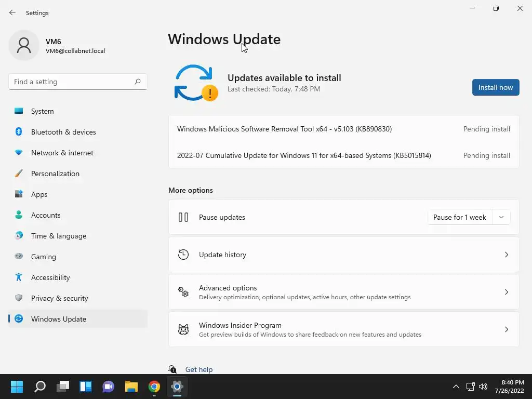The image size is (532, 399).
Task: Open the Widgets panel from taskbar
Action: [x=86, y=387]
